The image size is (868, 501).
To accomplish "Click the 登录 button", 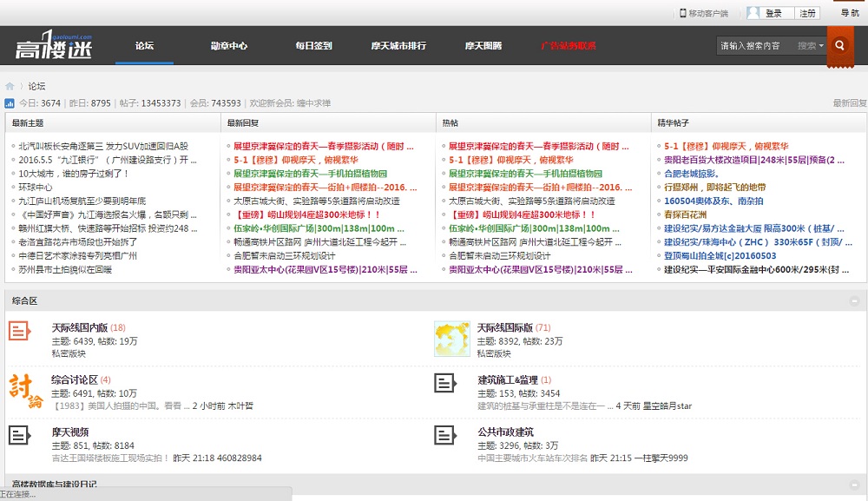I will [x=773, y=13].
